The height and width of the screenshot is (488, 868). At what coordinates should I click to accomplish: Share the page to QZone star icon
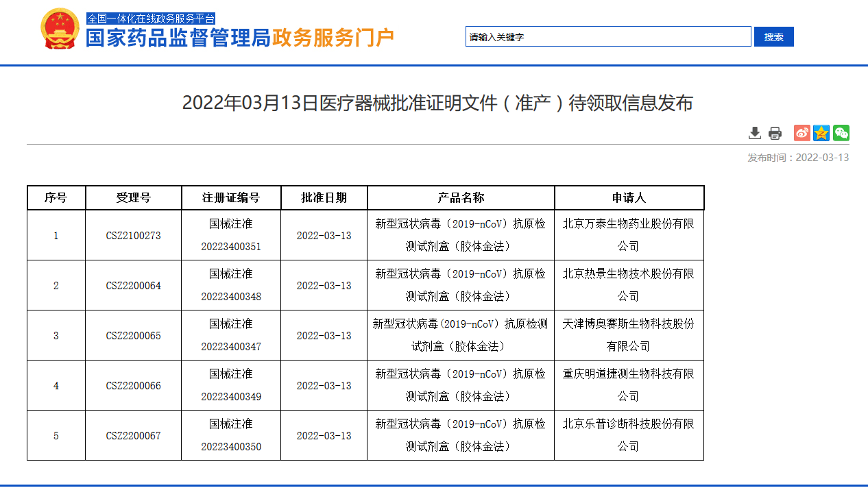[x=821, y=133]
